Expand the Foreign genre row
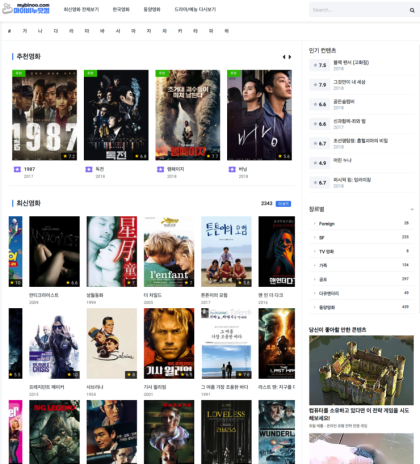 click(x=362, y=223)
